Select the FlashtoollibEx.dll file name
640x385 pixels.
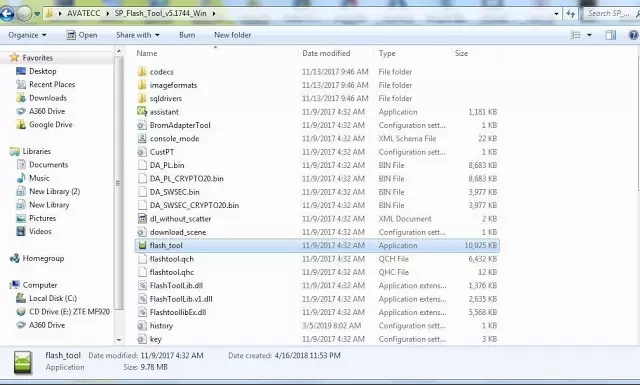point(178,312)
